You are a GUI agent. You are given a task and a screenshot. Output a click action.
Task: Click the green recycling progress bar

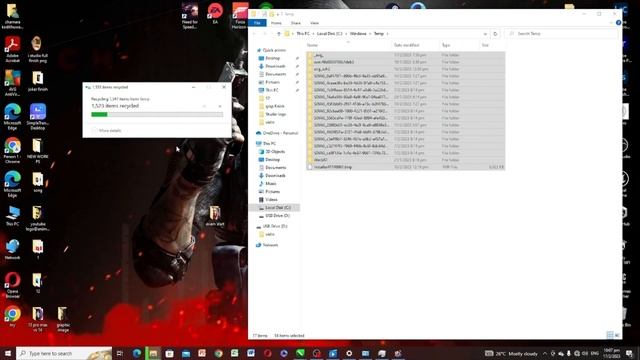(x=157, y=115)
